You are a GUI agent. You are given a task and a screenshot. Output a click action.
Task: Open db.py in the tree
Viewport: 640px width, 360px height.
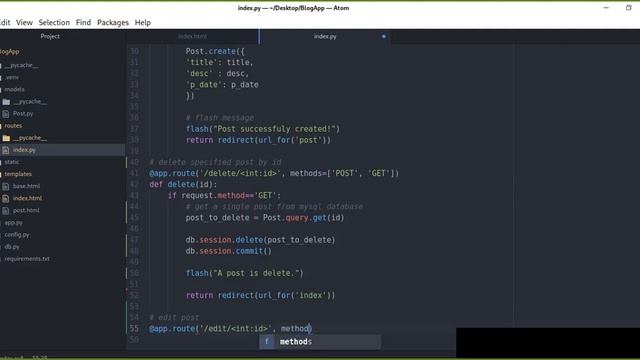click(12, 247)
